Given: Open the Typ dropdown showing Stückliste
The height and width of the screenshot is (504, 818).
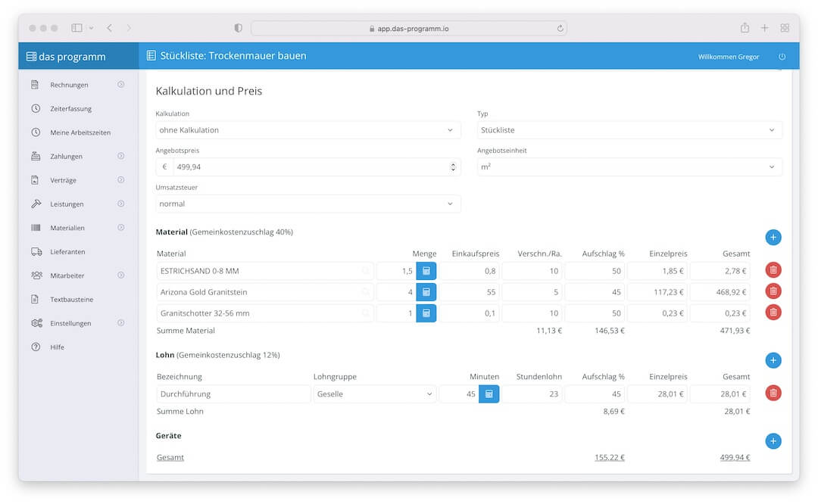Looking at the screenshot, I should pyautogui.click(x=629, y=130).
